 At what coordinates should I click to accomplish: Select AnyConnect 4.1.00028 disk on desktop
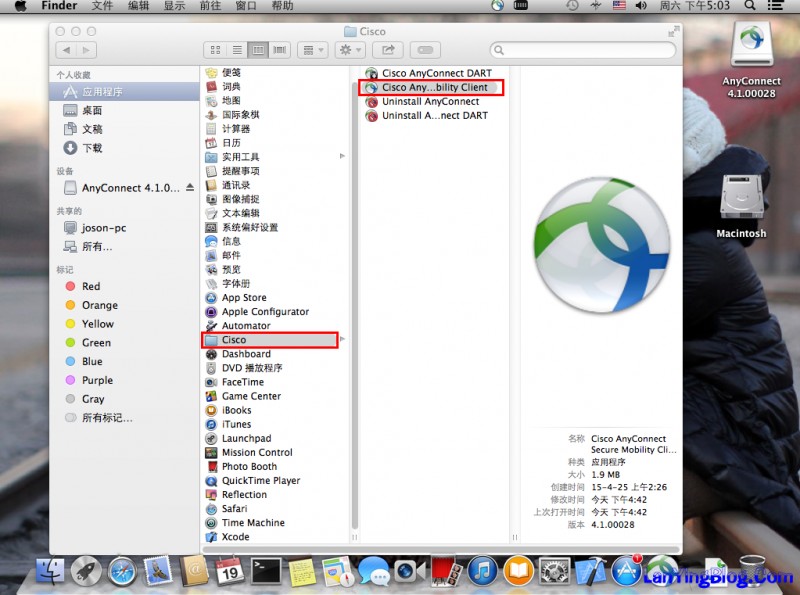[x=752, y=61]
